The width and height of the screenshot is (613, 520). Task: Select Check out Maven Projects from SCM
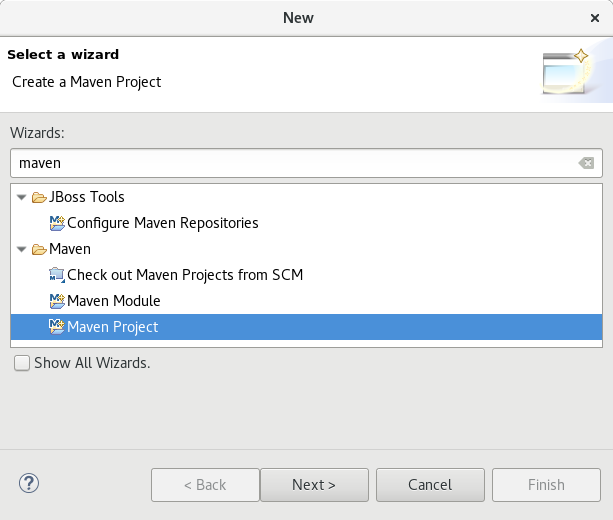(x=184, y=275)
